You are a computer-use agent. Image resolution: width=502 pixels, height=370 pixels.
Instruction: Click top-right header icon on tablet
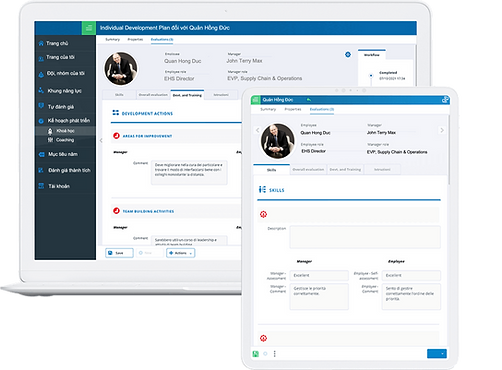coord(445,99)
